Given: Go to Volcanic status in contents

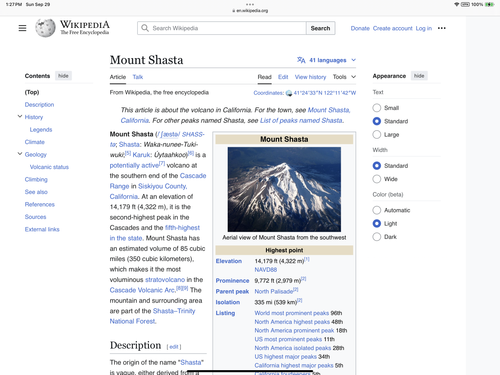Looking at the screenshot, I should click(x=49, y=167).
